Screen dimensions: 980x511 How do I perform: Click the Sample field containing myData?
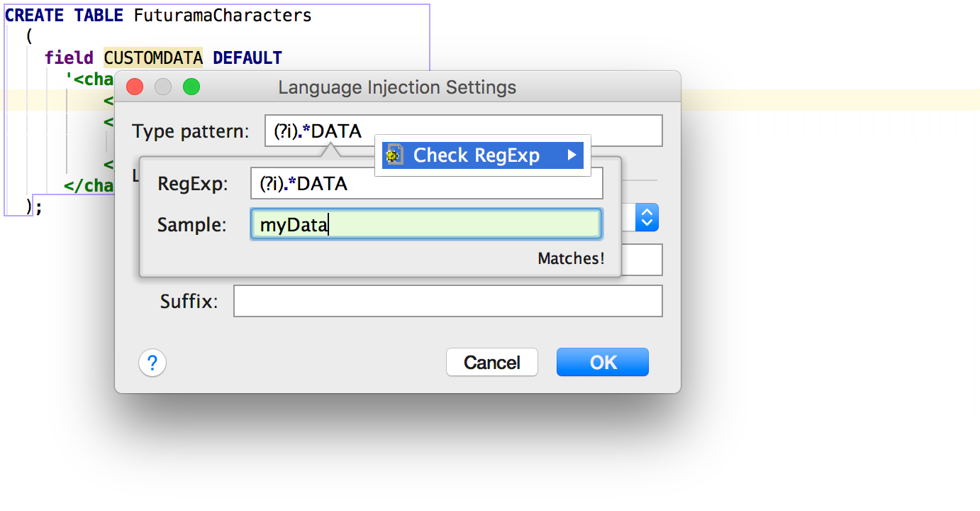pyautogui.click(x=425, y=225)
